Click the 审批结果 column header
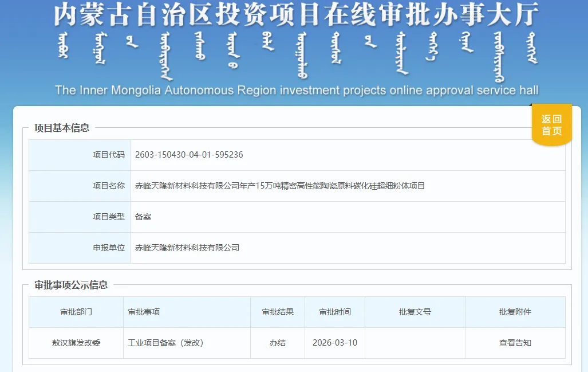The height and width of the screenshot is (372, 588). 278,312
